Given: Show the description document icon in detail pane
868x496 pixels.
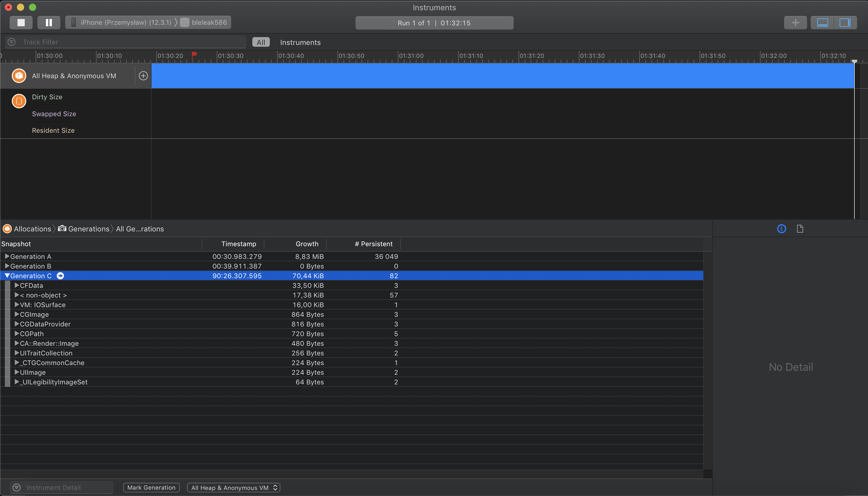Looking at the screenshot, I should point(800,229).
